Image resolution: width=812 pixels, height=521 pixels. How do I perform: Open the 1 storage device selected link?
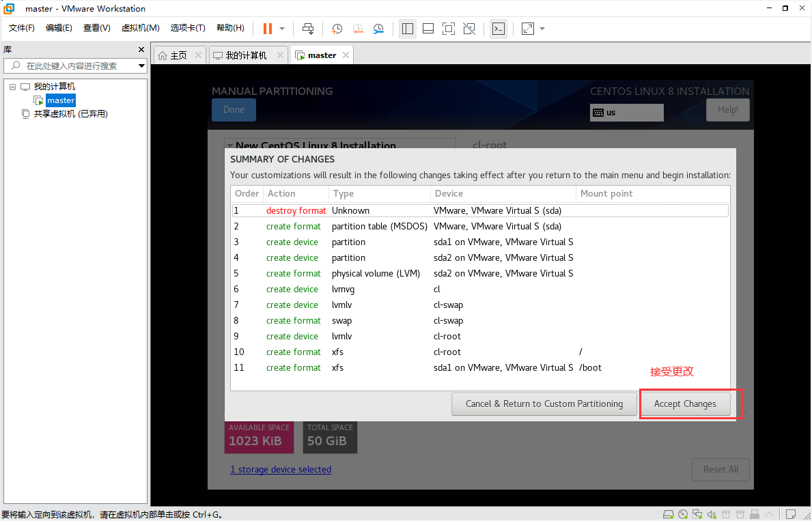(x=281, y=470)
